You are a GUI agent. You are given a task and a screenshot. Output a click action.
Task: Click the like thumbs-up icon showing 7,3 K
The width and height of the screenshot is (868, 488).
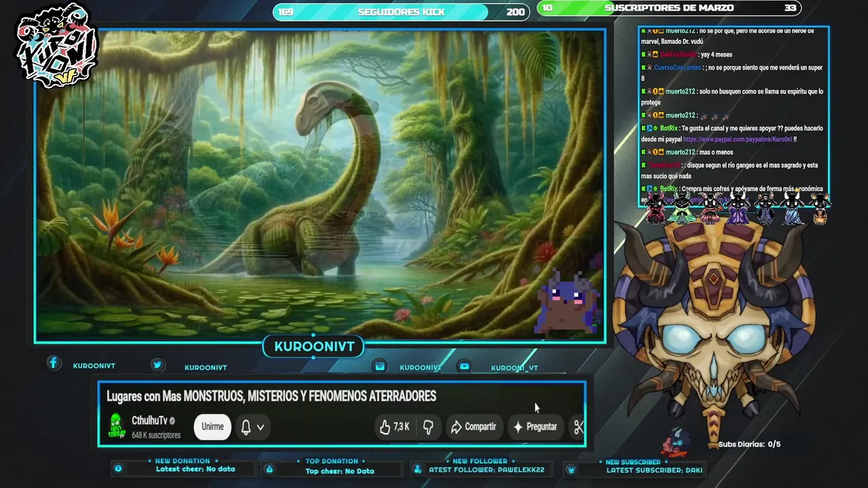coord(385,426)
